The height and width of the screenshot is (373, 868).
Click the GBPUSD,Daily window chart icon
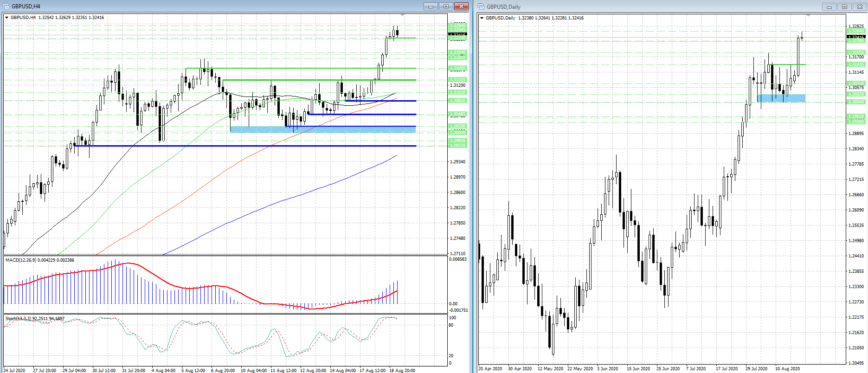(481, 6)
